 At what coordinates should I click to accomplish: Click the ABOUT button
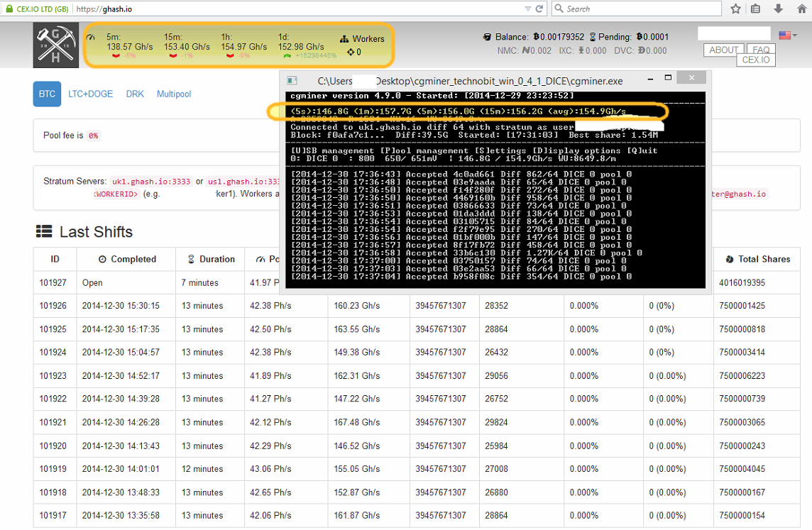pyautogui.click(x=723, y=50)
